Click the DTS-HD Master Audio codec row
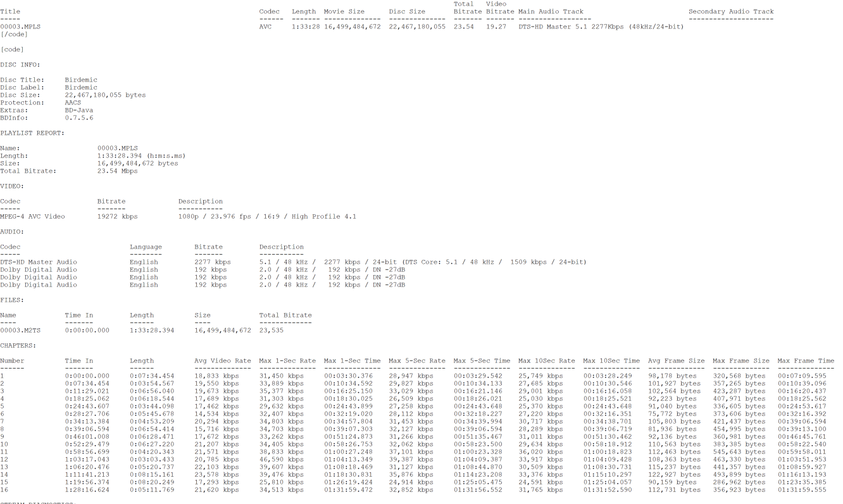Image resolution: width=843 pixels, height=504 pixels. coord(39,262)
